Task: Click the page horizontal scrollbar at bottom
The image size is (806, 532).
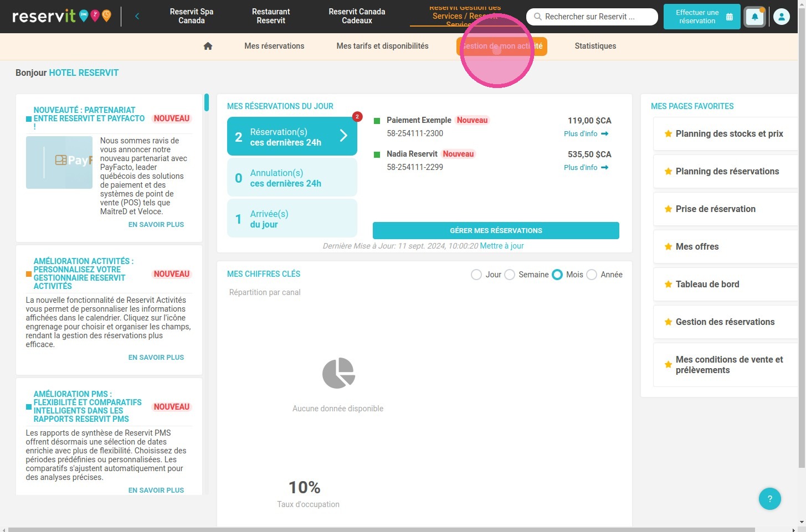Action: point(382,529)
